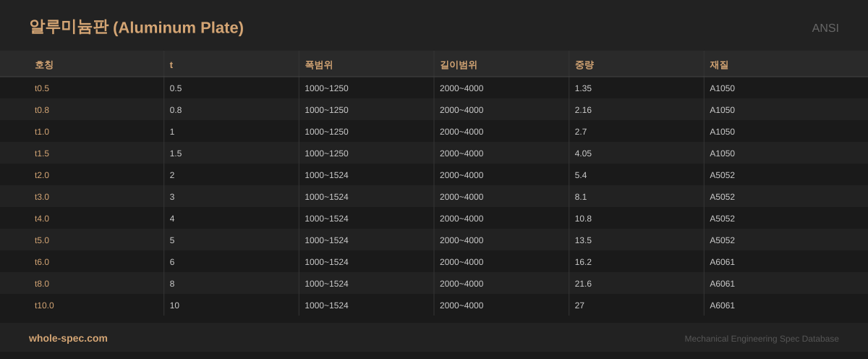Click the t column header
Image resolution: width=868 pixels, height=359 pixels.
[171, 64]
